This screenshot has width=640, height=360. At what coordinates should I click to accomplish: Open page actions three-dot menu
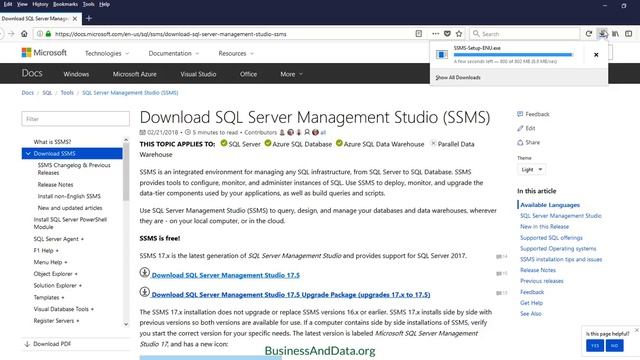436,34
